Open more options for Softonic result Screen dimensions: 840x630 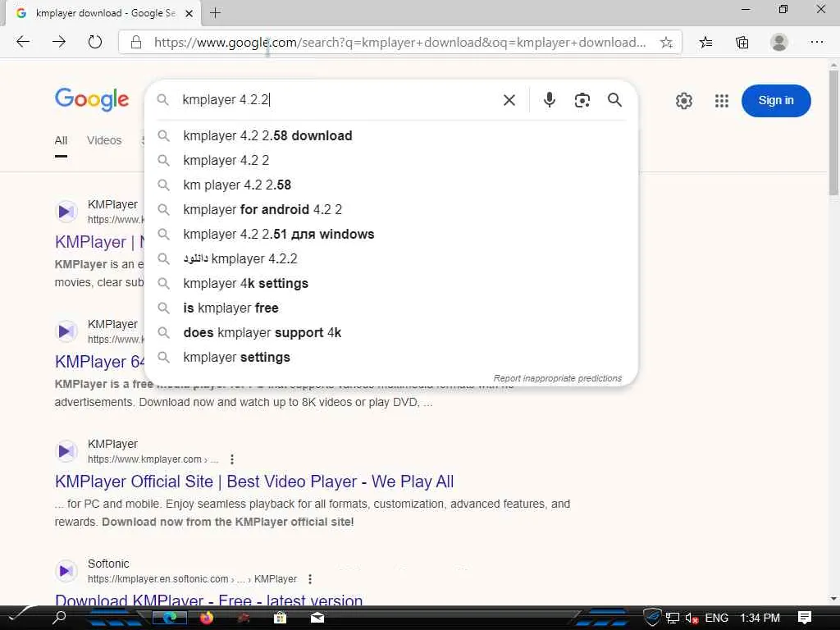tap(309, 579)
